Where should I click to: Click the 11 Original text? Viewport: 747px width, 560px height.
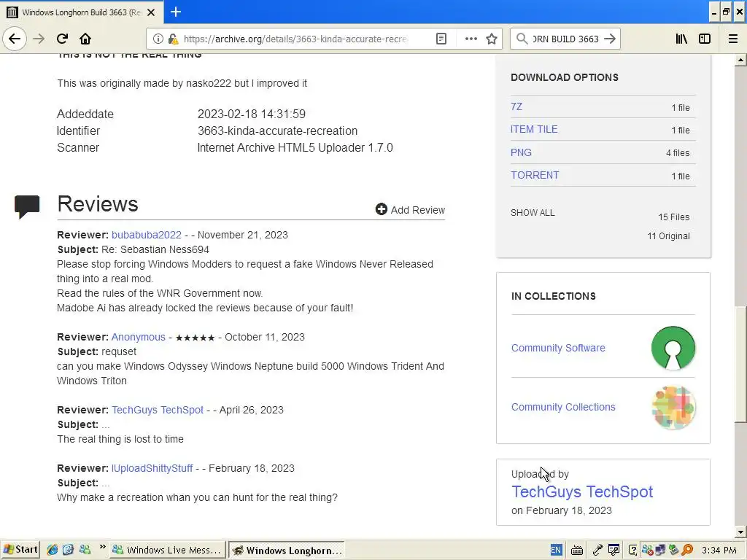pyautogui.click(x=668, y=236)
